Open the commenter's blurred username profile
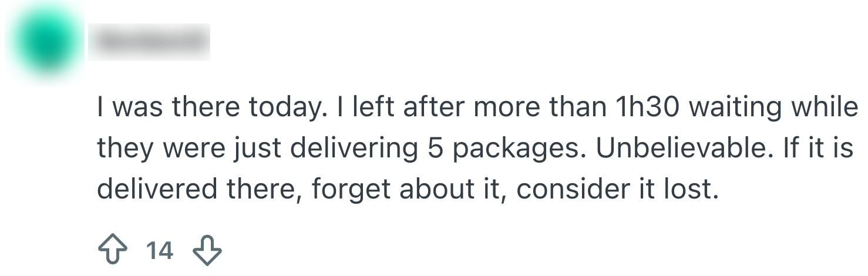The width and height of the screenshot is (868, 276). pyautogui.click(x=150, y=42)
